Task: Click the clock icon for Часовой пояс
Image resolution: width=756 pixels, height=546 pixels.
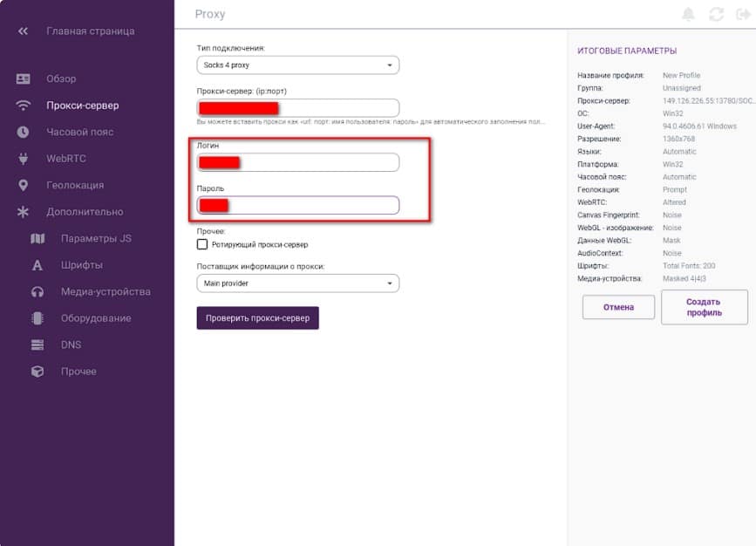Action: point(24,133)
